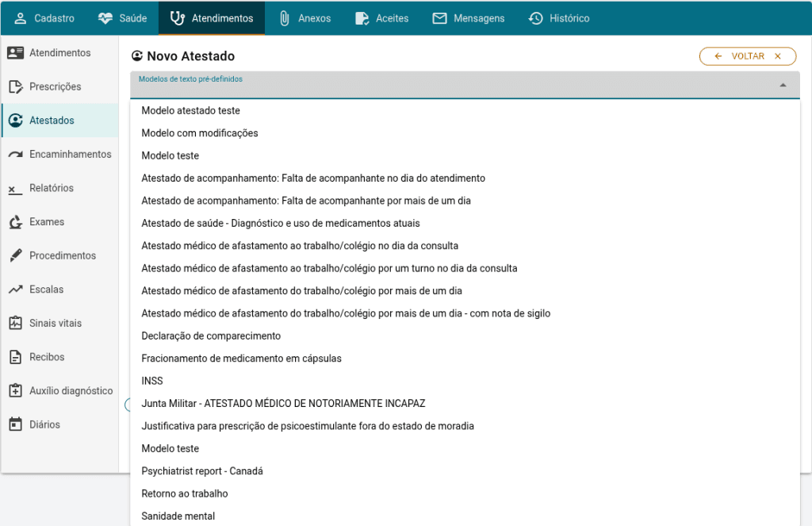Select afastamento option 'com nota de sigilo'
The height and width of the screenshot is (526, 812).
click(x=465, y=313)
